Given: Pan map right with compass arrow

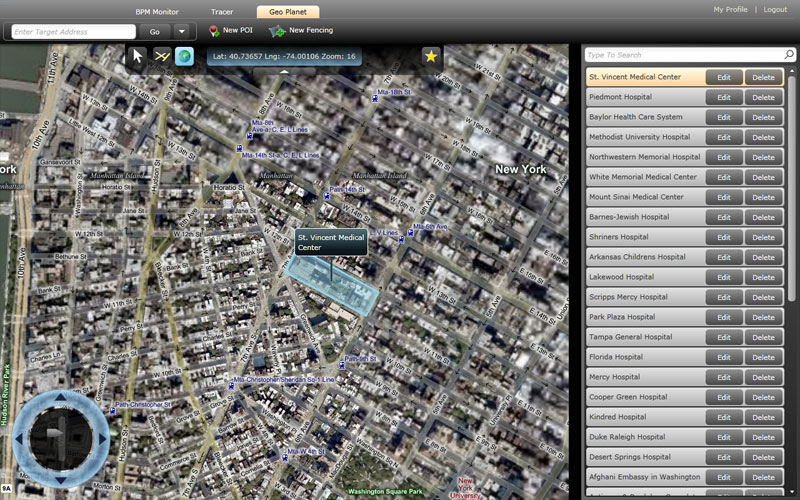Looking at the screenshot, I should [x=102, y=438].
